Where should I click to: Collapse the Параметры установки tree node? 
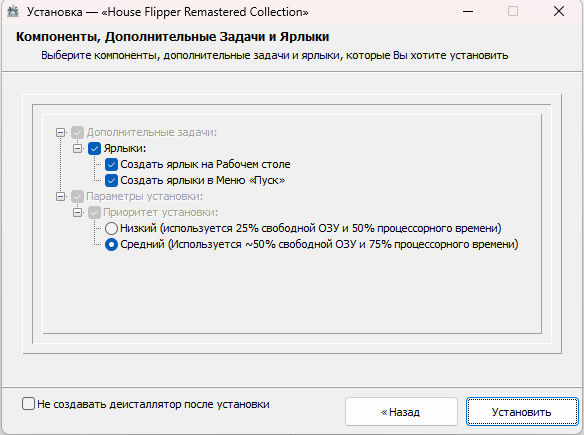60,196
